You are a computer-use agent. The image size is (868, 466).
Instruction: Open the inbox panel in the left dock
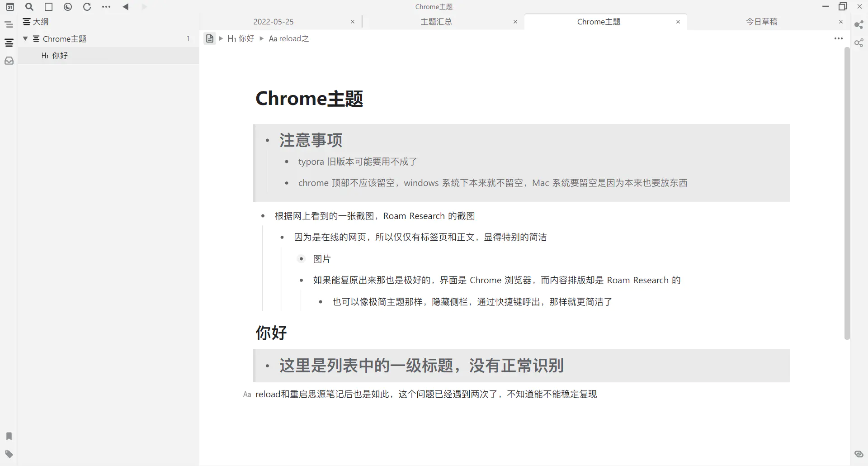point(9,61)
